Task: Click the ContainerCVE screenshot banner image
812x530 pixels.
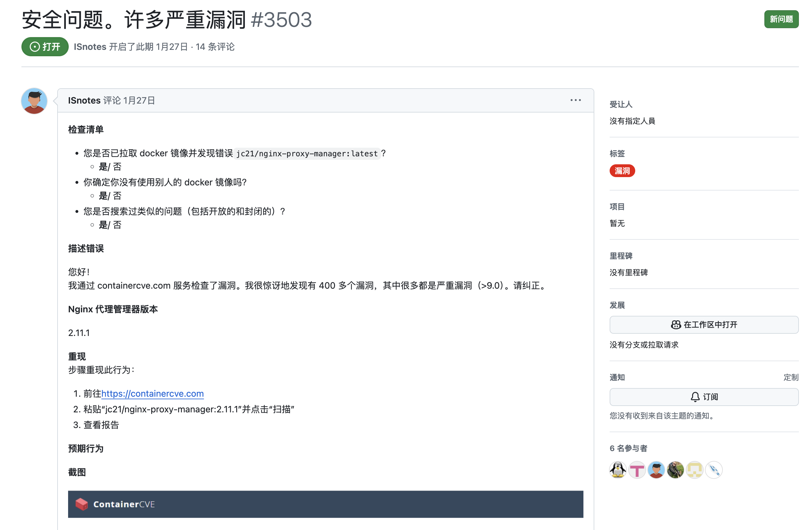Action: [325, 504]
